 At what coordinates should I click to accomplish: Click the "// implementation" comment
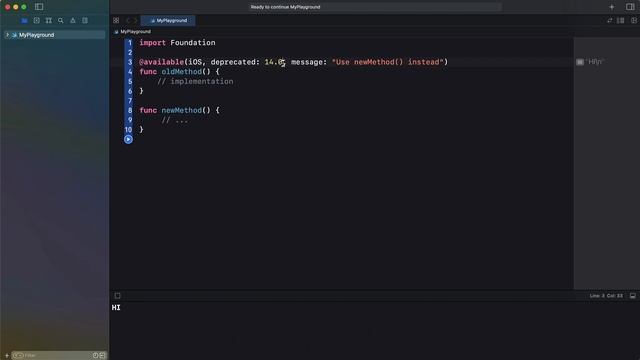(196, 82)
